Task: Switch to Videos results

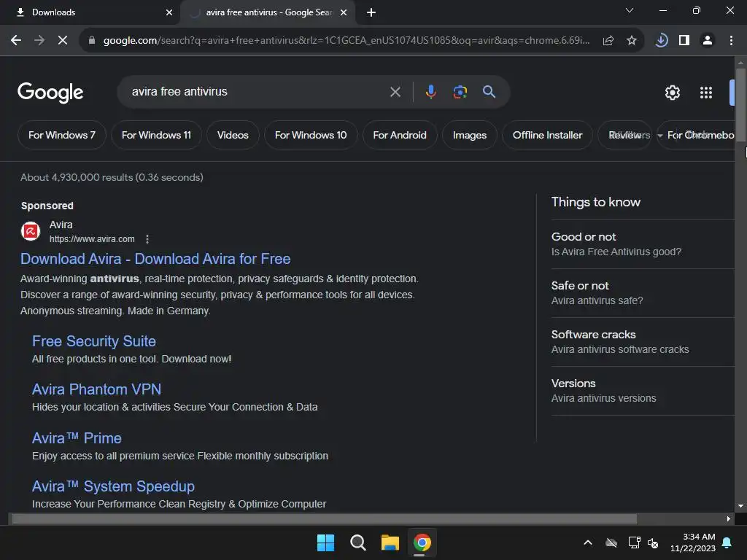Action: (x=233, y=135)
